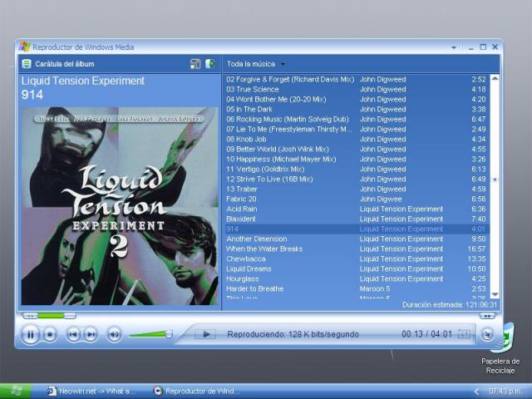Select track 04 Wont Bother Me (20-20 Mix)
The width and height of the screenshot is (532, 399).
point(357,100)
